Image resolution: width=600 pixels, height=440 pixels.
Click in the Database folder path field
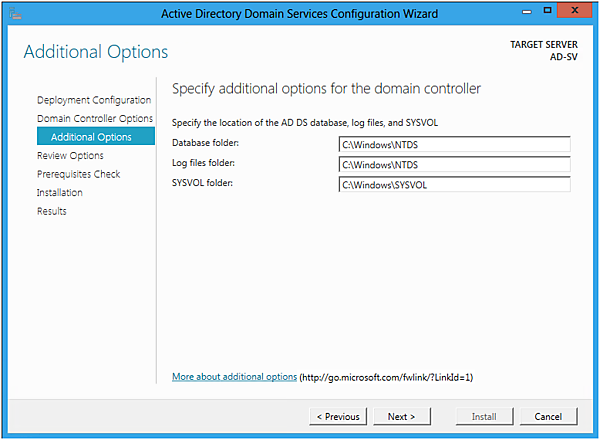[454, 144]
